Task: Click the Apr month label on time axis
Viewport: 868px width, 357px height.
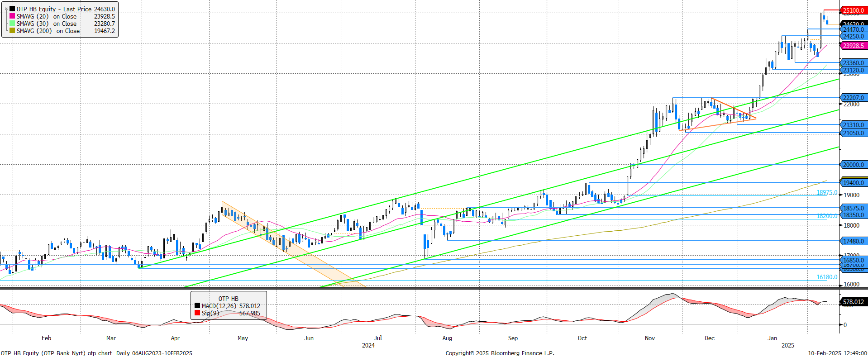Action: [175, 338]
